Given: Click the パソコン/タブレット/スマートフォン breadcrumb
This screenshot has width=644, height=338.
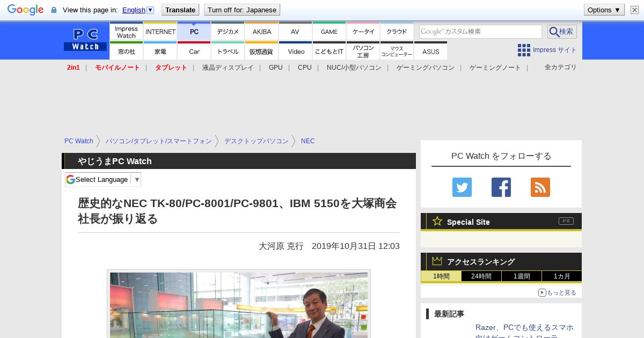Looking at the screenshot, I should 158,141.
